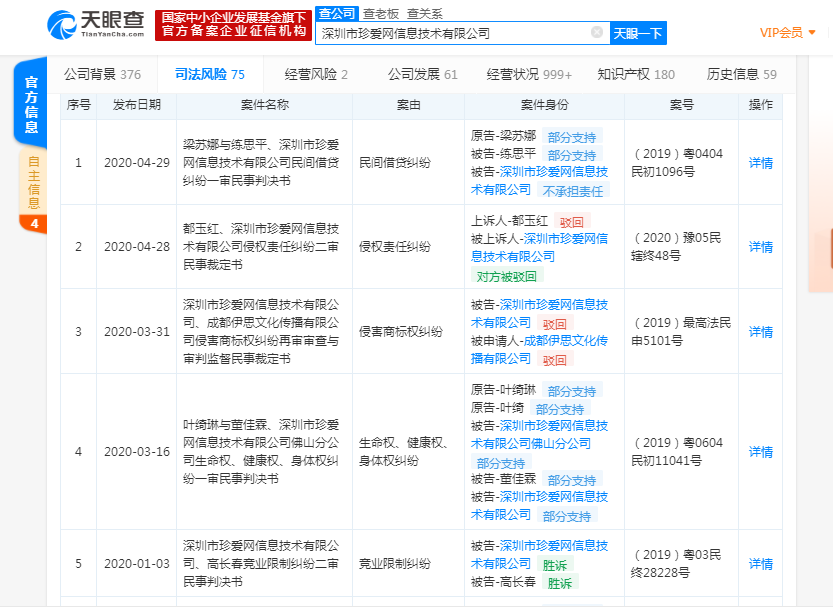Image resolution: width=833 pixels, height=610 pixels.
Task: Click the last defendant company link in row 4
Action: [x=539, y=506]
